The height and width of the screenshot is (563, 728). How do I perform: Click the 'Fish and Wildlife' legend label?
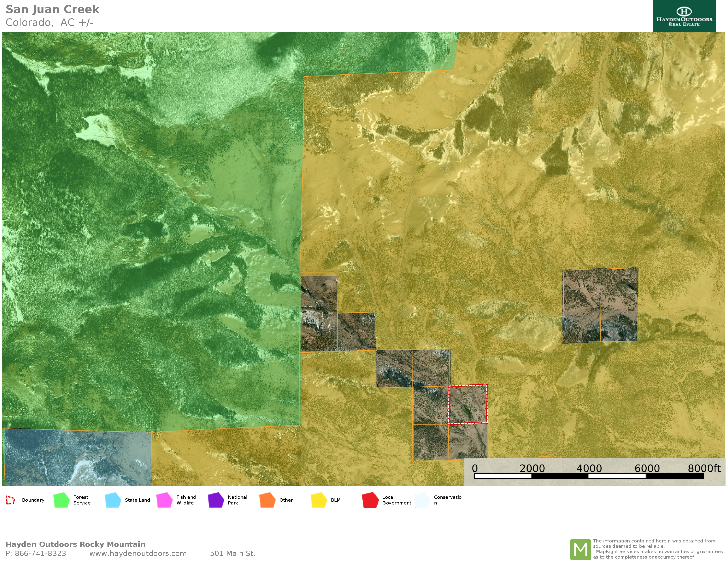pyautogui.click(x=186, y=500)
